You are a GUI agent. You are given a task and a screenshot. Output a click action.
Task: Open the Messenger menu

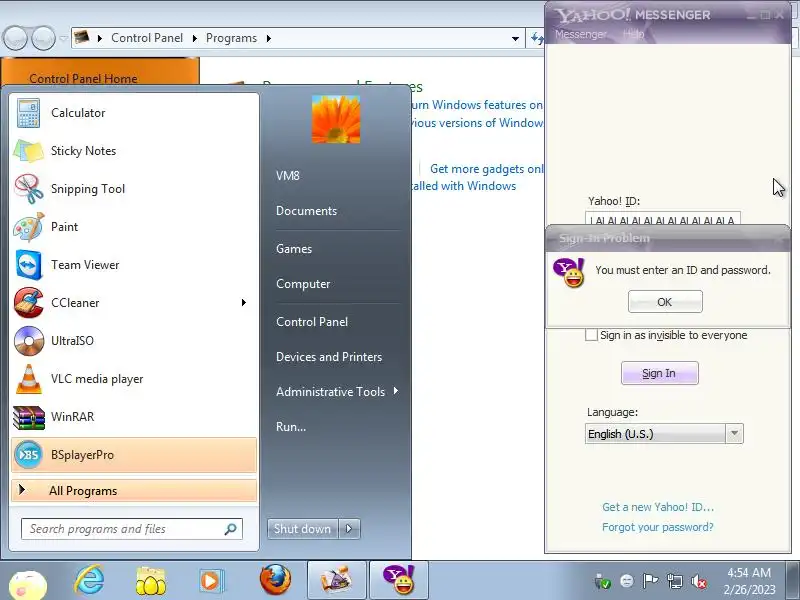pyautogui.click(x=581, y=34)
